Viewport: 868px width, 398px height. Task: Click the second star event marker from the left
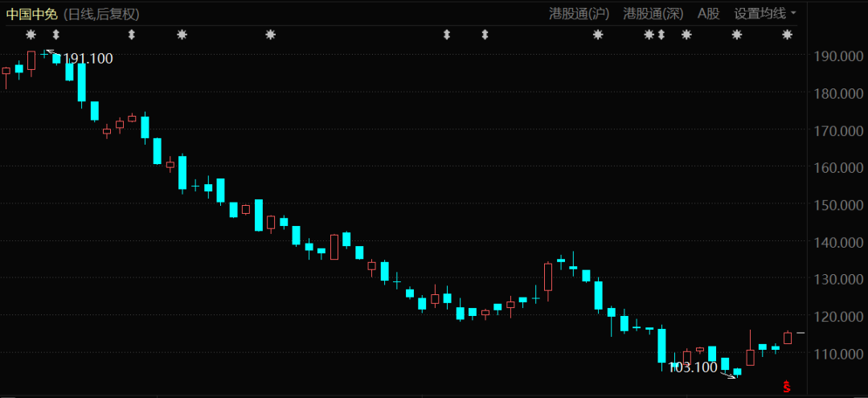point(182,35)
